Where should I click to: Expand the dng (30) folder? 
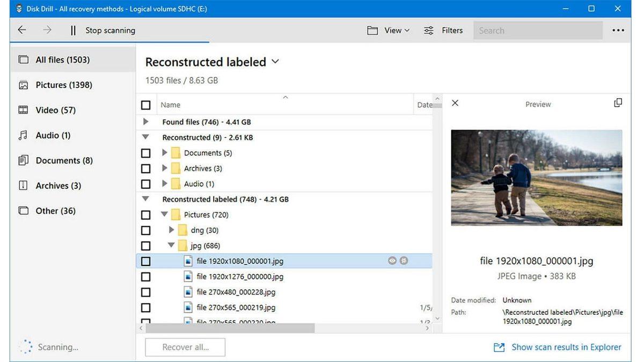(x=172, y=230)
